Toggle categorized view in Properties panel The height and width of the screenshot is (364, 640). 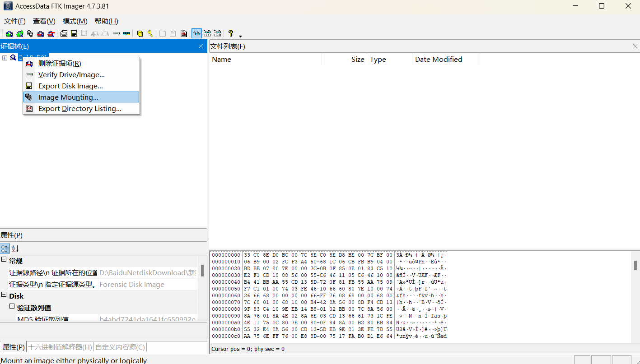pyautogui.click(x=5, y=249)
